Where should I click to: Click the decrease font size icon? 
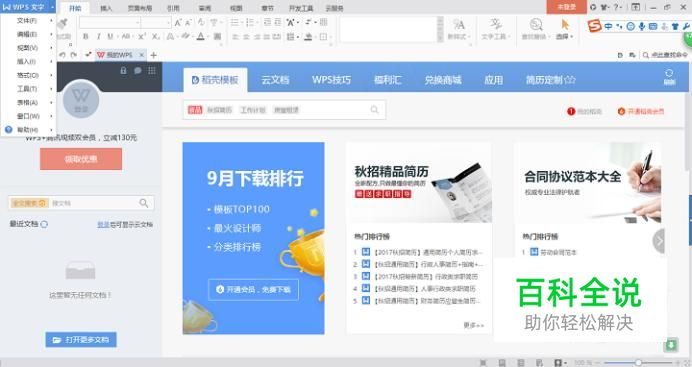pos(188,22)
